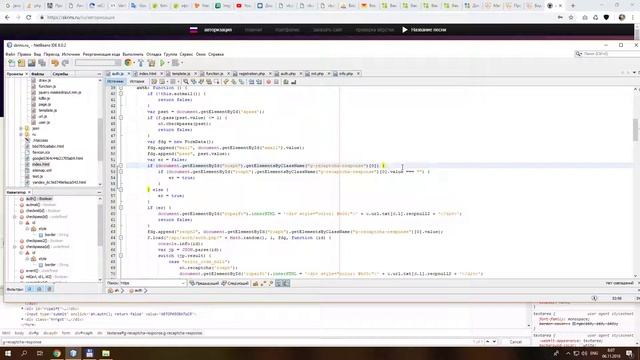Expand the json folder in the Files tree
The width and height of the screenshot is (640, 360).
pyautogui.click(x=21, y=128)
